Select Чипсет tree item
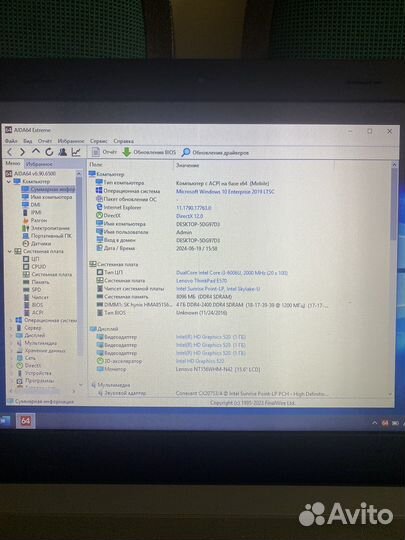The image size is (405, 540). pos(36,297)
